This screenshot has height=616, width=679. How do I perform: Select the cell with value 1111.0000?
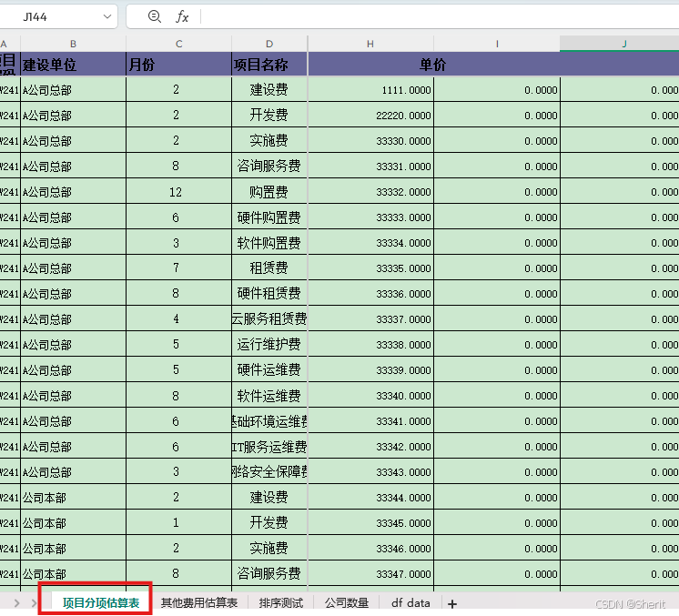click(x=370, y=90)
